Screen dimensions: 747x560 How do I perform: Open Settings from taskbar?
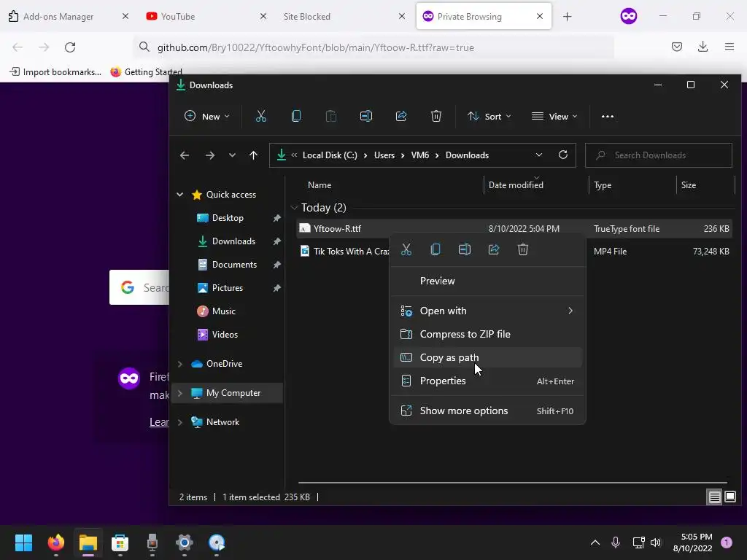pyautogui.click(x=185, y=542)
